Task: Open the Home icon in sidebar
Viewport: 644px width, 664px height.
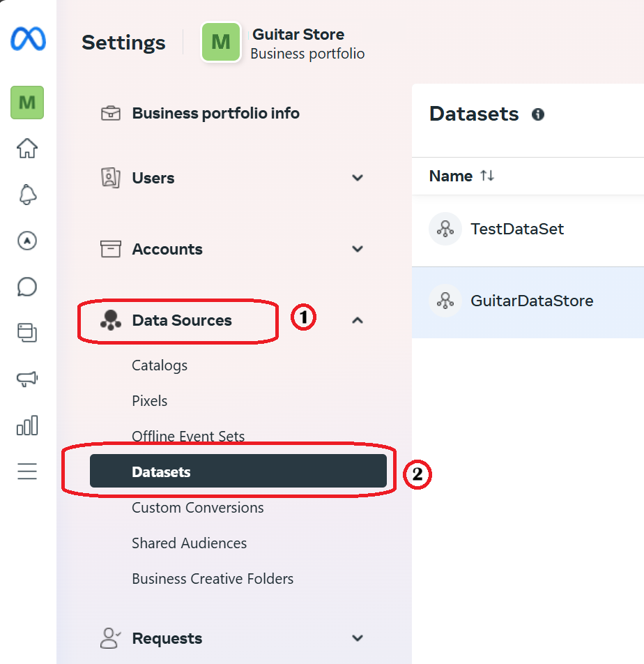Action: [x=27, y=148]
